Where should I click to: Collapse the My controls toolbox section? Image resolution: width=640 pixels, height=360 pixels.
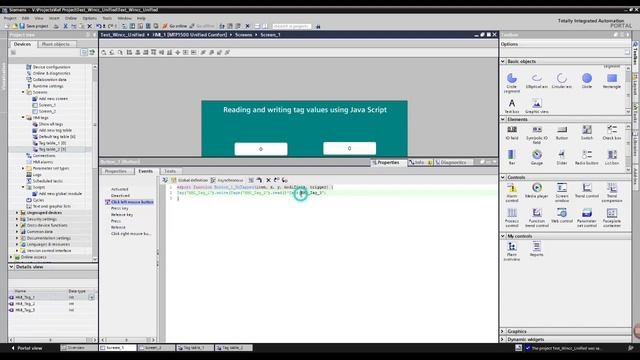click(503, 236)
